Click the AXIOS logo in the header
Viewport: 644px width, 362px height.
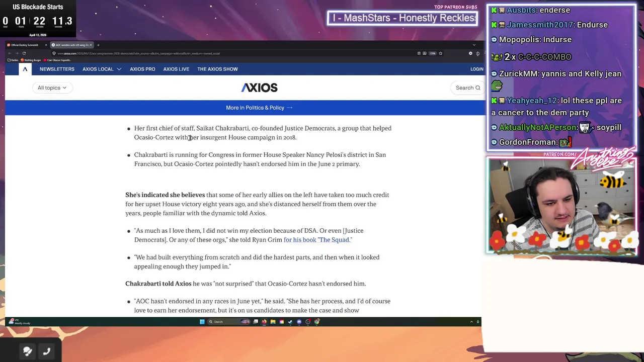point(259,87)
